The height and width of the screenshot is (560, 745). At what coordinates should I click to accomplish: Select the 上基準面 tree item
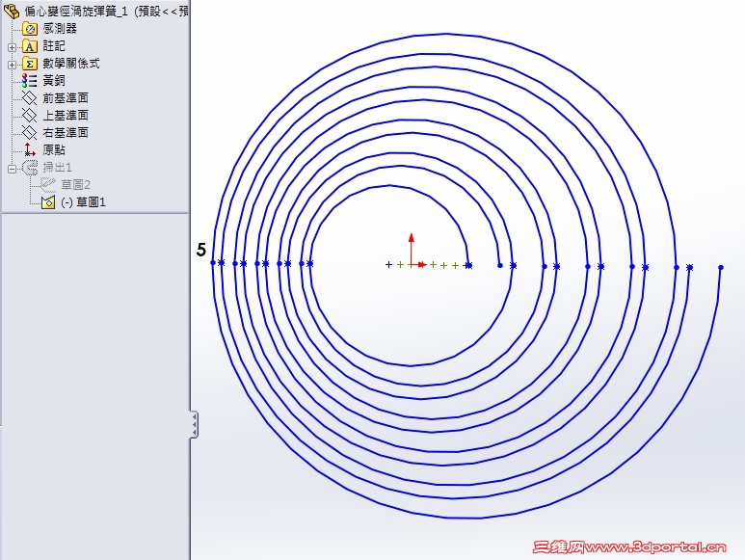(66, 116)
